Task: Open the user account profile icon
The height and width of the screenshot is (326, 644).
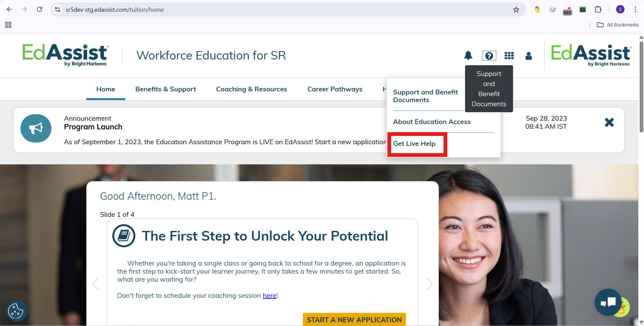Action: [x=528, y=56]
